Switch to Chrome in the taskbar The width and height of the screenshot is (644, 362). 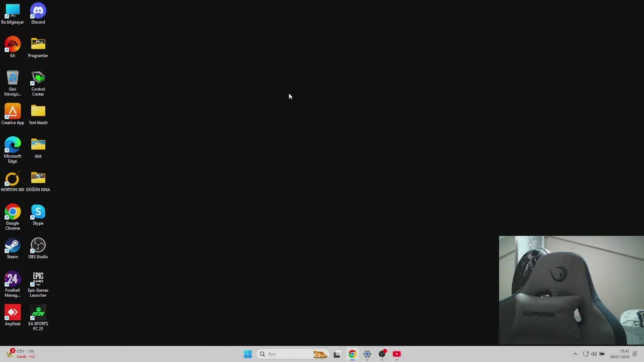click(x=352, y=354)
